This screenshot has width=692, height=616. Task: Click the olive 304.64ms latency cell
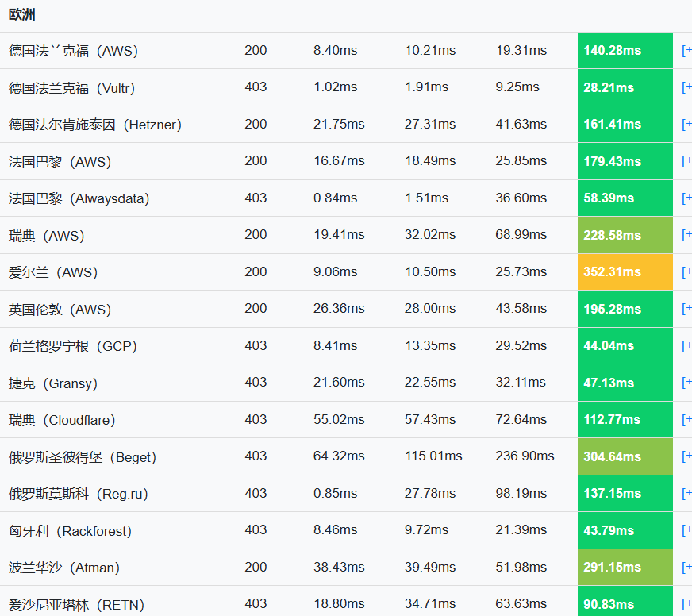coord(625,456)
